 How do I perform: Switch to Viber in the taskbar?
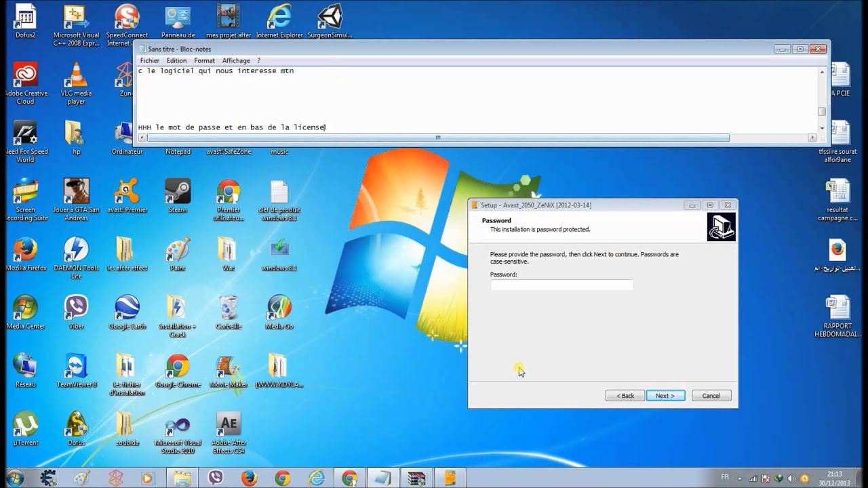216,478
